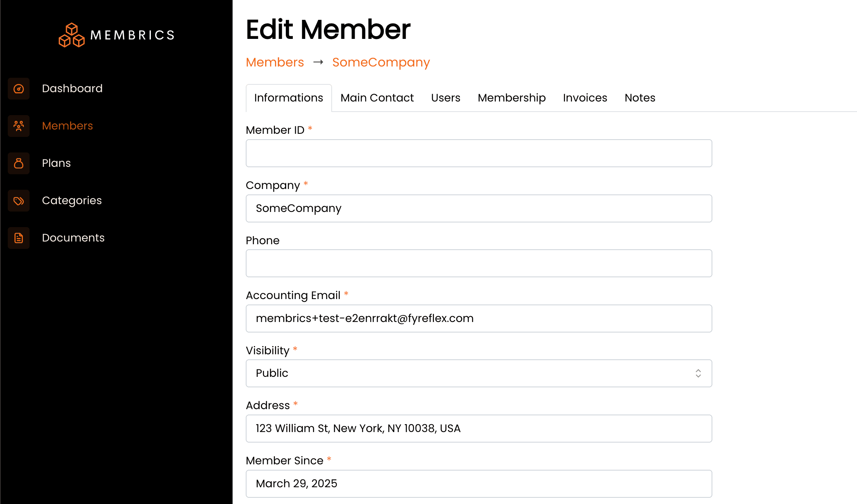Click the Members breadcrumb link
This screenshot has width=857, height=504.
[275, 63]
